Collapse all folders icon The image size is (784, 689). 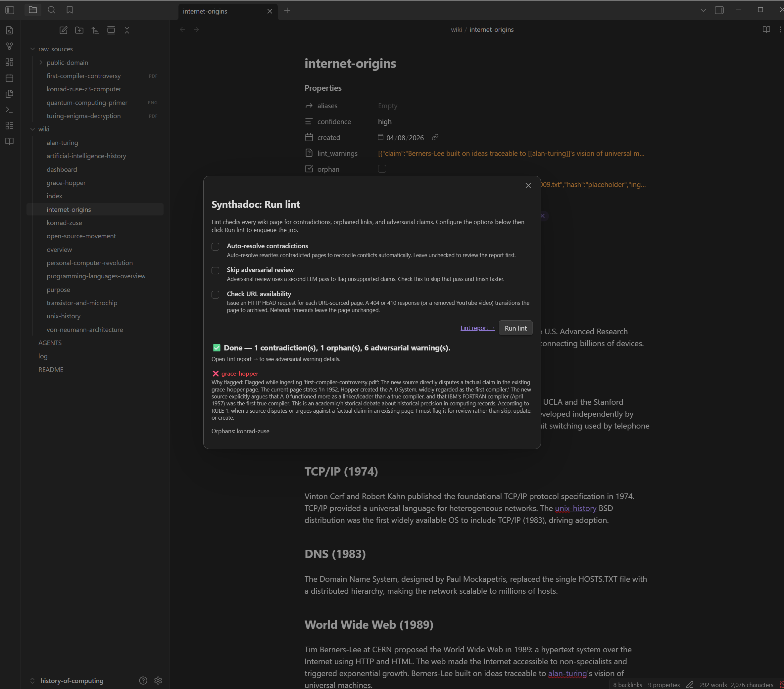click(x=127, y=30)
